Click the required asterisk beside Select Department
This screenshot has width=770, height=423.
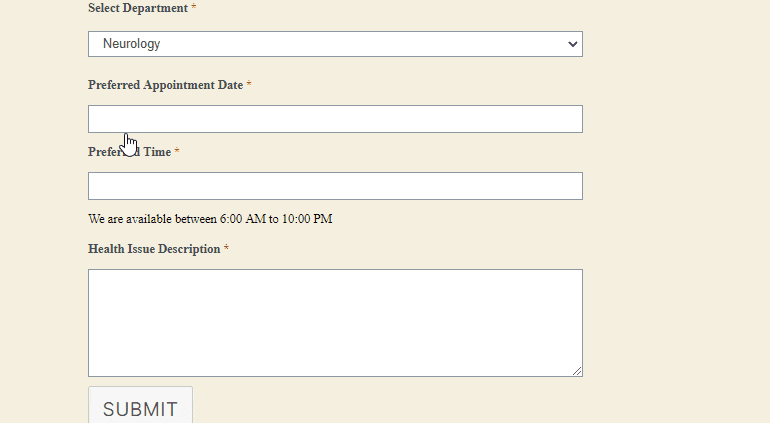193,7
